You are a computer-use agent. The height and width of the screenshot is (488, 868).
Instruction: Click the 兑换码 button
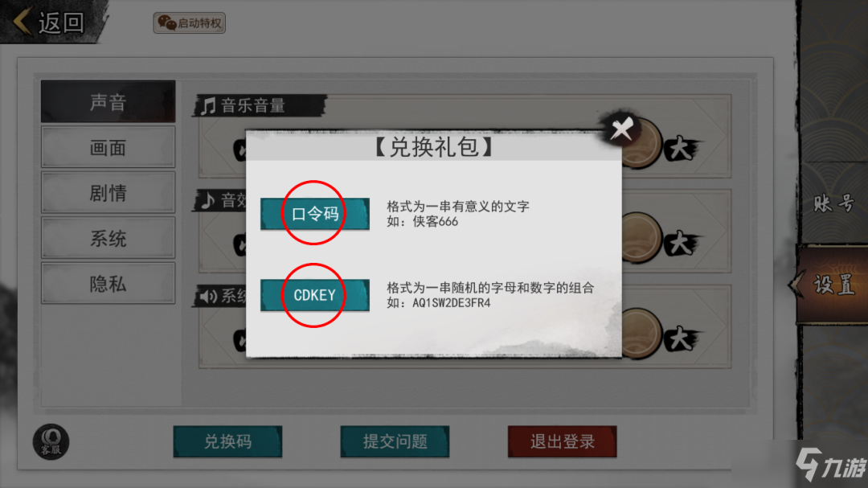pos(227,441)
